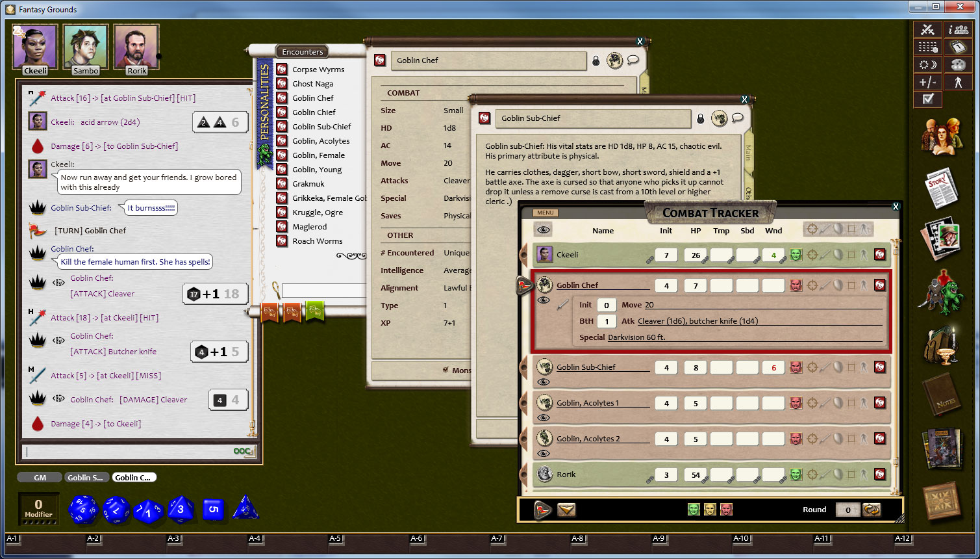
Task: Toggle Goblin Chef's red hostile faction indicator
Action: point(796,285)
